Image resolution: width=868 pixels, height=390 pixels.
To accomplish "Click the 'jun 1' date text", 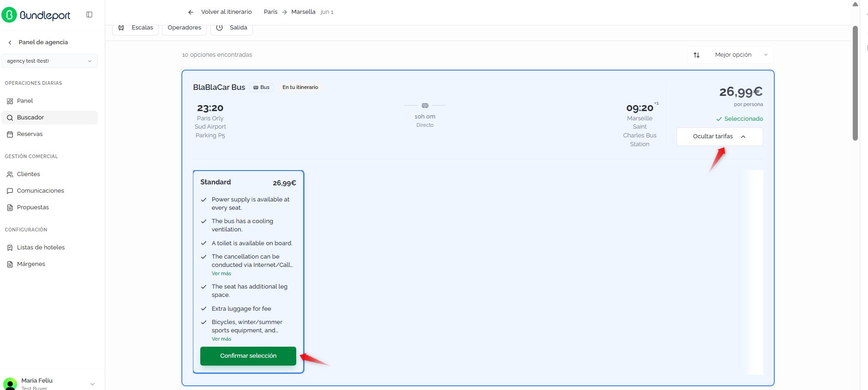I will tap(327, 12).
